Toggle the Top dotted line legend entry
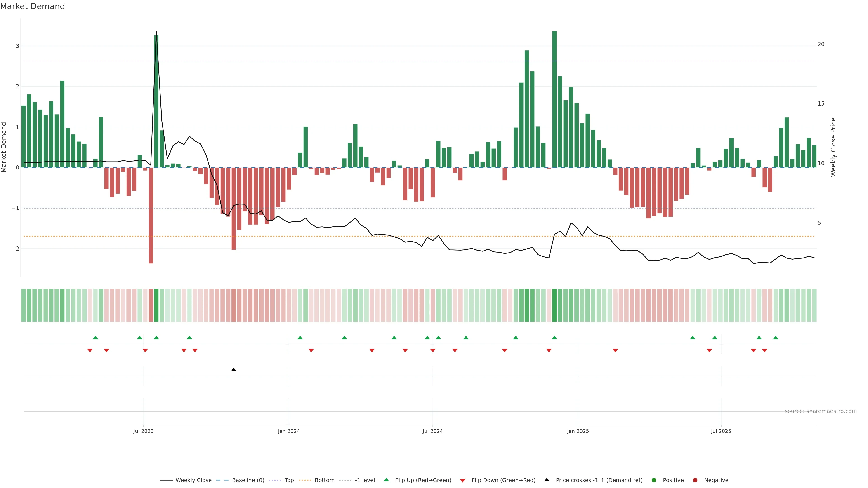This screenshot has height=488, width=868. click(x=289, y=480)
